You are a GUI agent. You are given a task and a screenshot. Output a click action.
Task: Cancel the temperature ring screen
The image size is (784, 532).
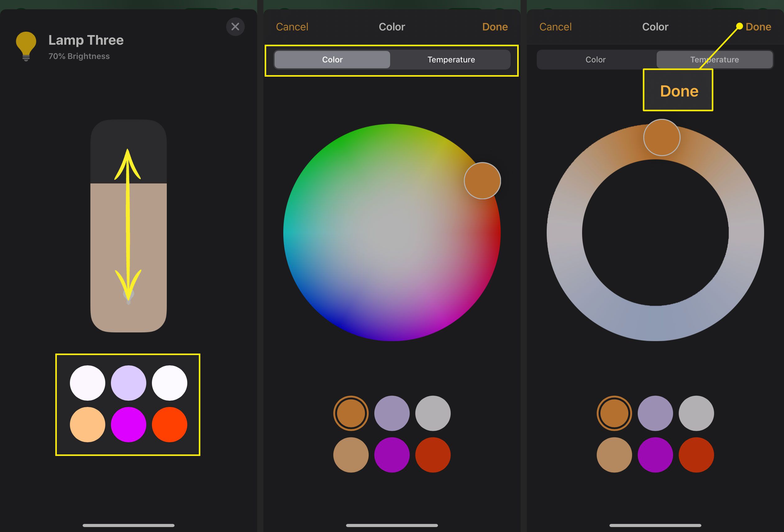pos(555,27)
